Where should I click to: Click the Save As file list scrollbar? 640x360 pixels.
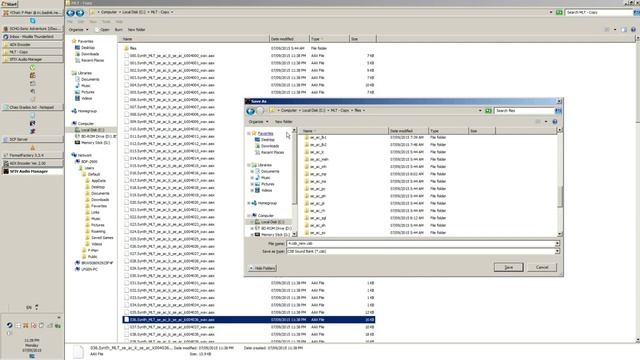click(x=560, y=197)
